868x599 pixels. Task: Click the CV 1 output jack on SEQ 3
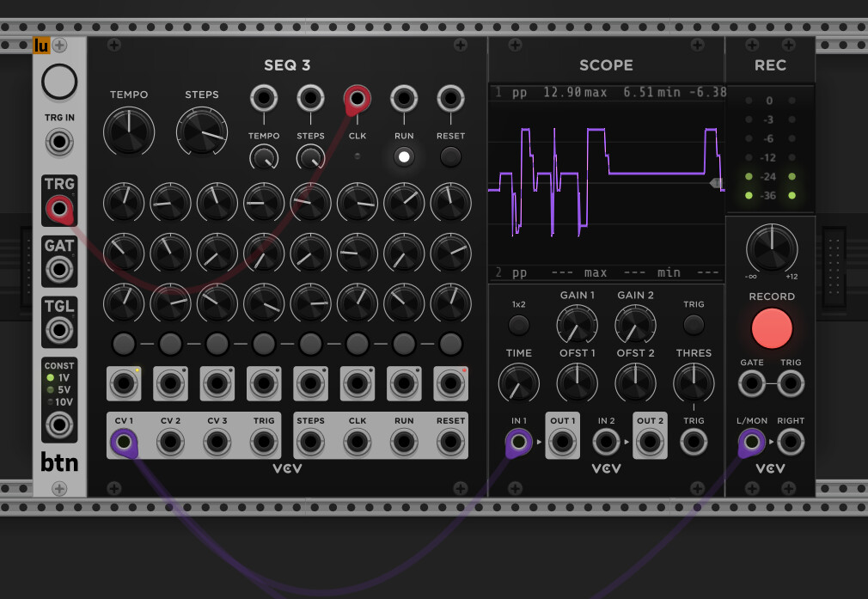point(124,443)
